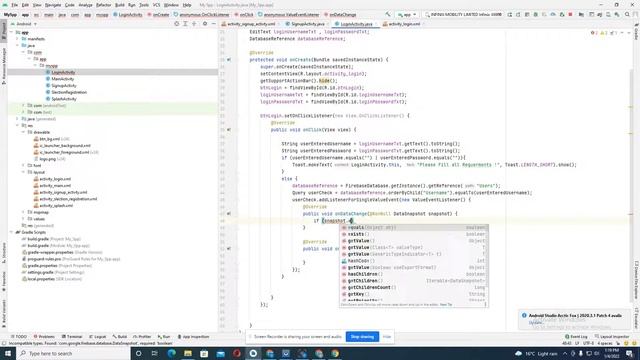Screen dimensions: 640x360
Task: Collapse the Gradle Scripts node
Action: [x=12, y=232]
